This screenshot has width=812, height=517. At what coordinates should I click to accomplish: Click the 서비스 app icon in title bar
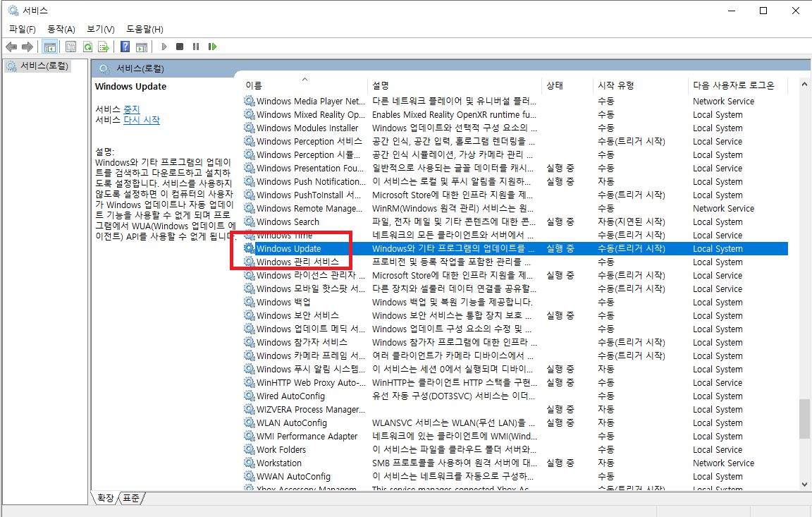click(x=13, y=11)
